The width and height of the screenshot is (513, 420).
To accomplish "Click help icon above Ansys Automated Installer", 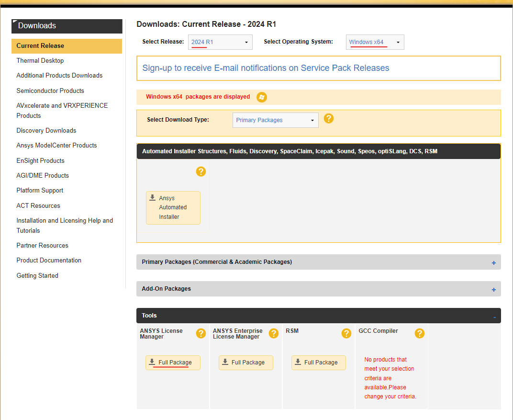I will (x=201, y=171).
